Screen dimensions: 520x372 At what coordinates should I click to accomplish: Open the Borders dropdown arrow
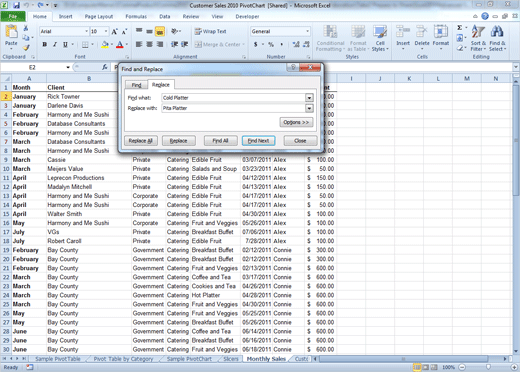tap(92, 44)
